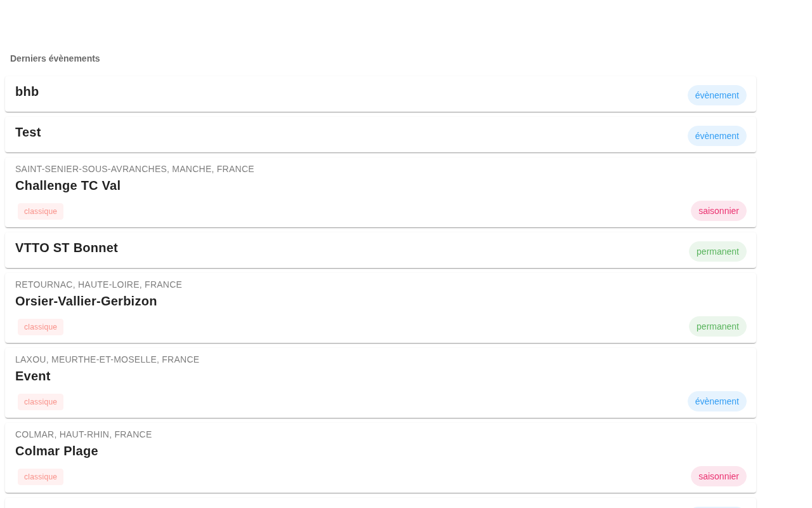812x508 pixels.
Task: Click saisonnier tag on Challenge TC Val
Action: [718, 211]
